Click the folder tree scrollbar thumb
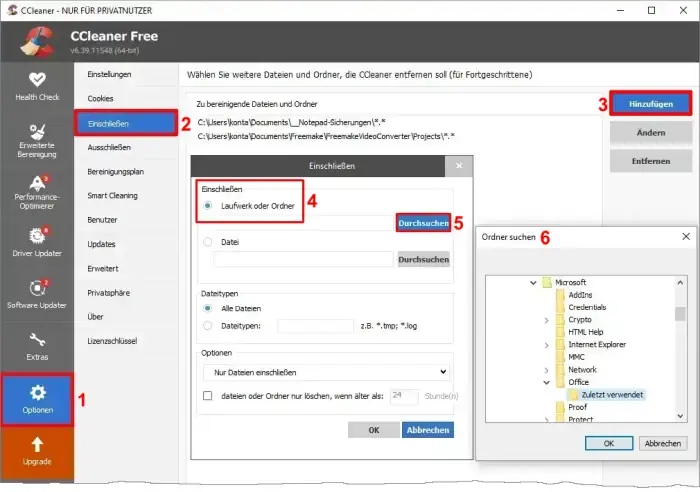 (x=680, y=314)
